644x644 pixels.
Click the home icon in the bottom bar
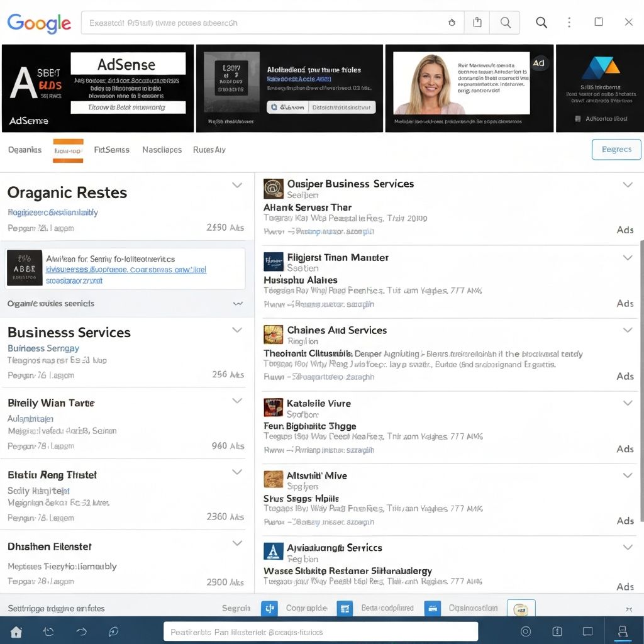(x=16, y=631)
